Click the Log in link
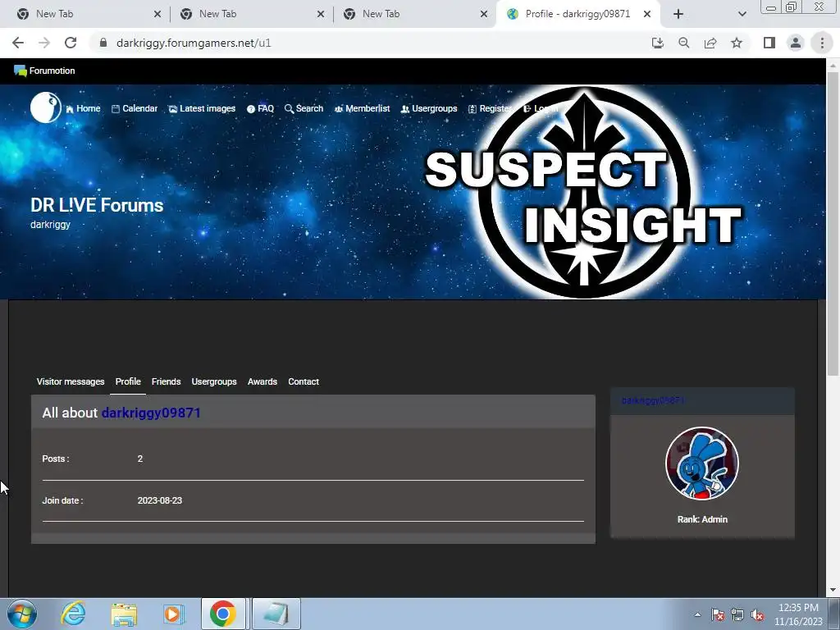Viewport: 840px width, 630px height. coord(541,108)
